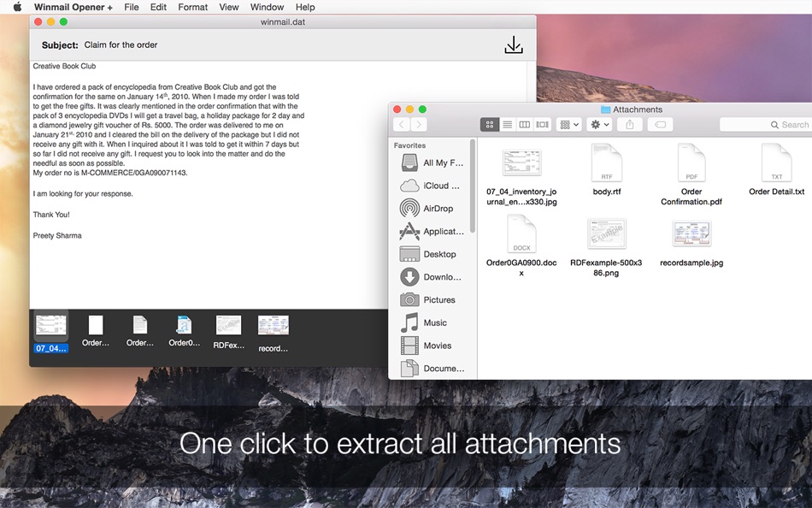
Task: Click the Subject text 'Claim for the order'
Action: (121, 44)
